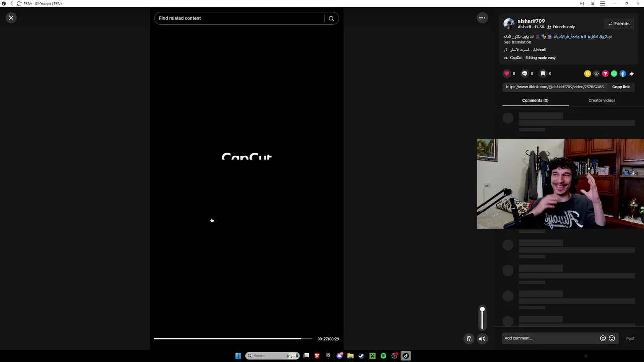644x362 pixels.
Task: Click the Friends button
Action: tap(619, 24)
